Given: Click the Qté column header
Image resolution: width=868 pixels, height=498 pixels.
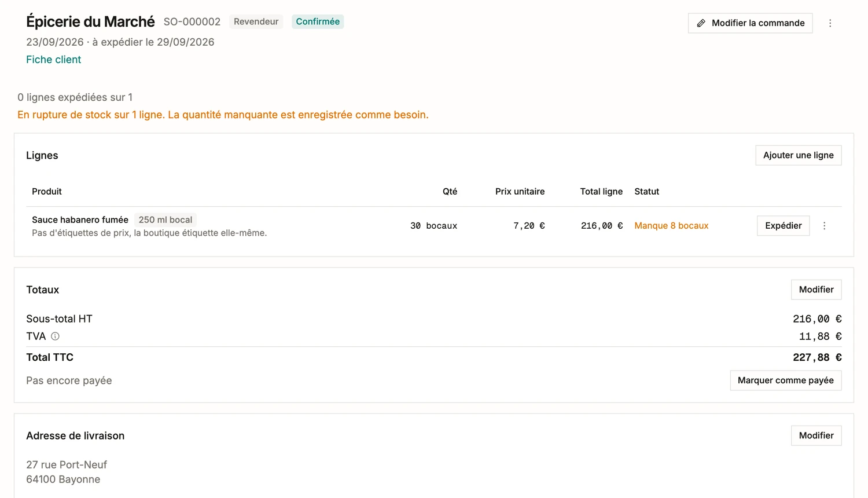Looking at the screenshot, I should (x=450, y=192).
